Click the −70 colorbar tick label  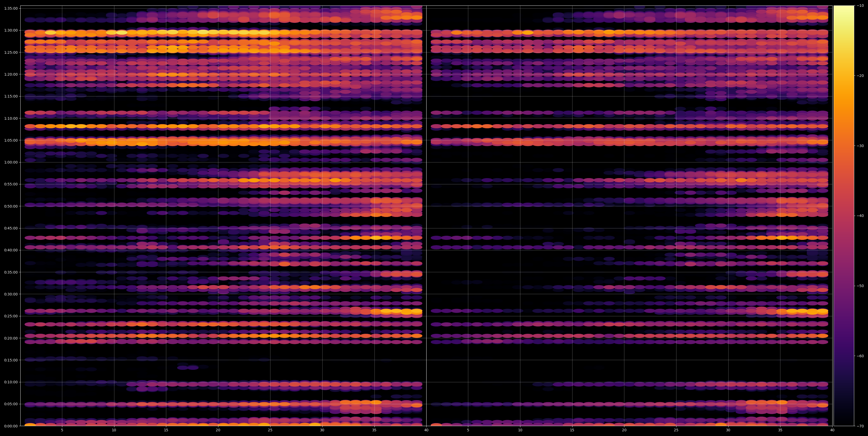[860, 426]
